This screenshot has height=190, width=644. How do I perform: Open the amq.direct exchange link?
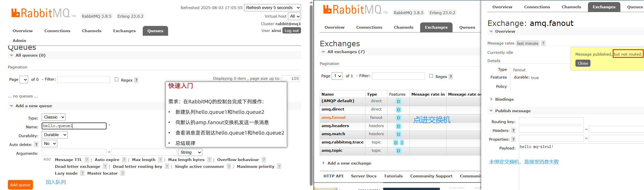pos(333,109)
